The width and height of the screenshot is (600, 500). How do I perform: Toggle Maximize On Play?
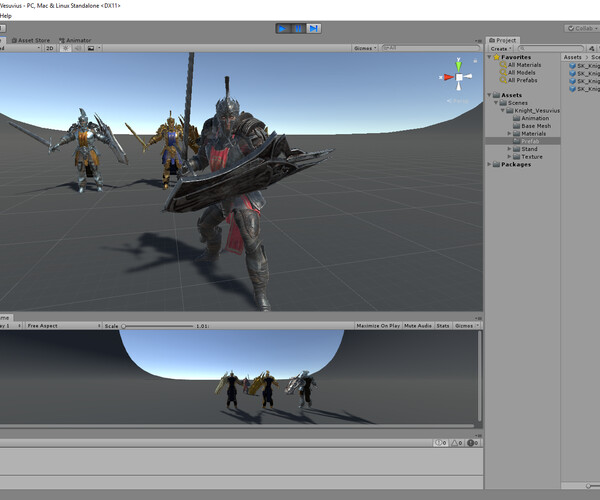click(378, 326)
